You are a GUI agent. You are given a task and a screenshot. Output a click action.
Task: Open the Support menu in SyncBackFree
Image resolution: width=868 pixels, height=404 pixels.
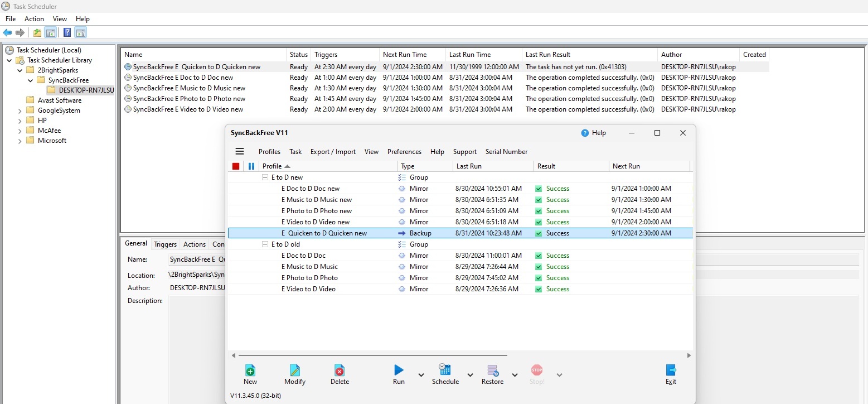[464, 152]
